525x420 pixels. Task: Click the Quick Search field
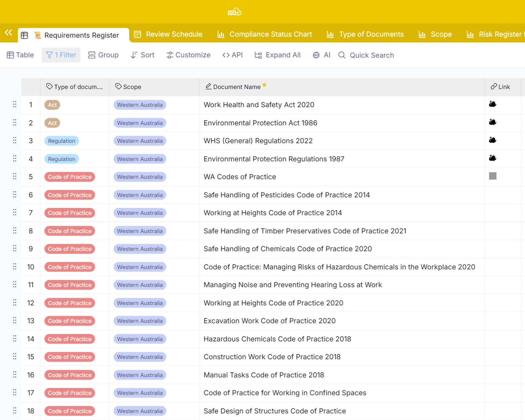click(x=371, y=55)
